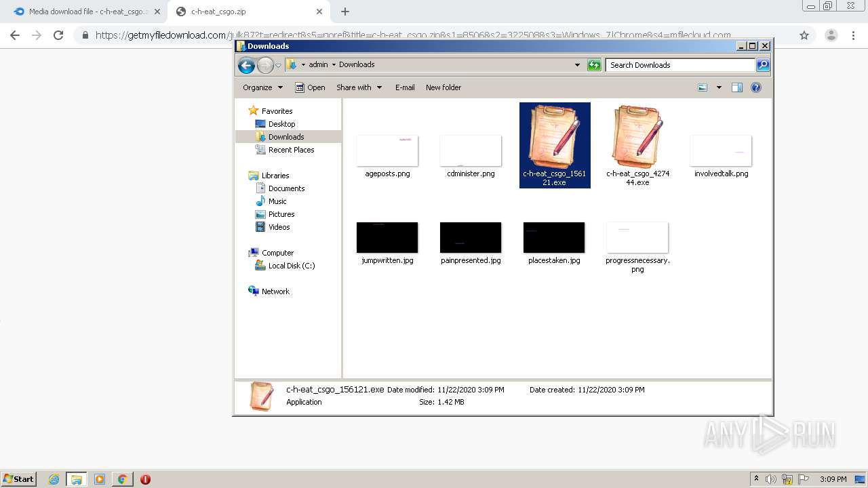Click the red shield taskbar icon
The image size is (868, 488).
[x=145, y=479]
